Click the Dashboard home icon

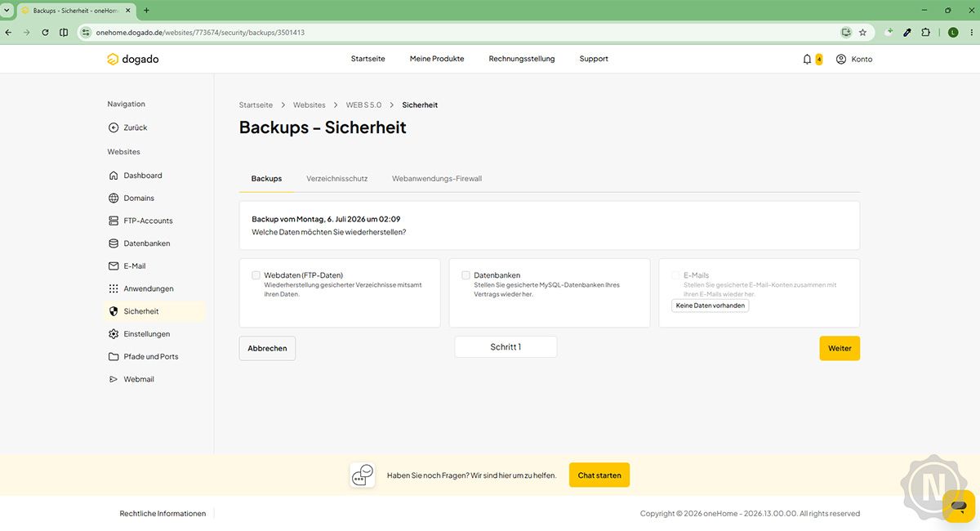pos(114,176)
